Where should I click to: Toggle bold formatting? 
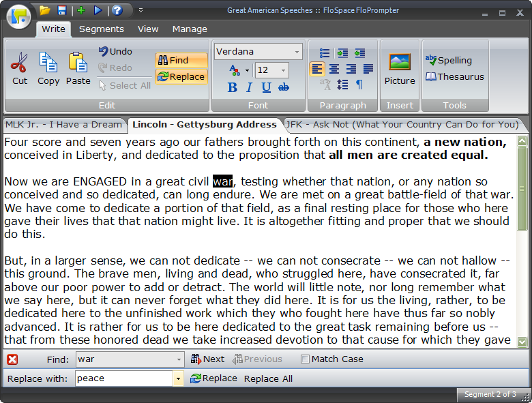click(x=233, y=87)
